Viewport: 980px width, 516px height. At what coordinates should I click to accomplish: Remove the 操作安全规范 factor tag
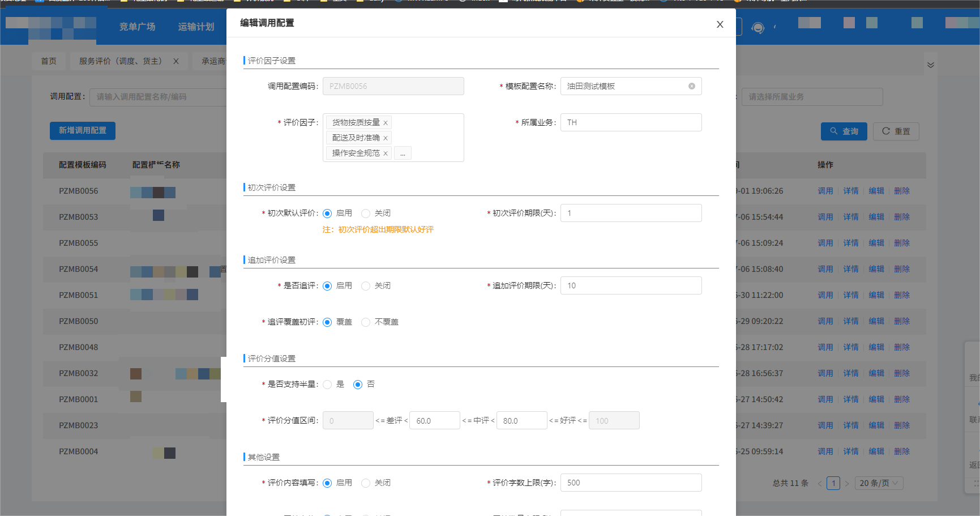tap(386, 153)
